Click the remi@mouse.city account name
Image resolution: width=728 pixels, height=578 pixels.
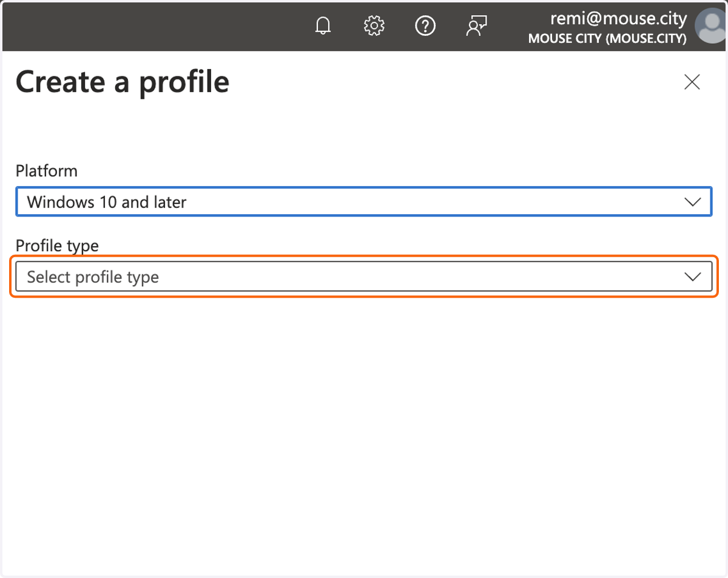(x=618, y=19)
